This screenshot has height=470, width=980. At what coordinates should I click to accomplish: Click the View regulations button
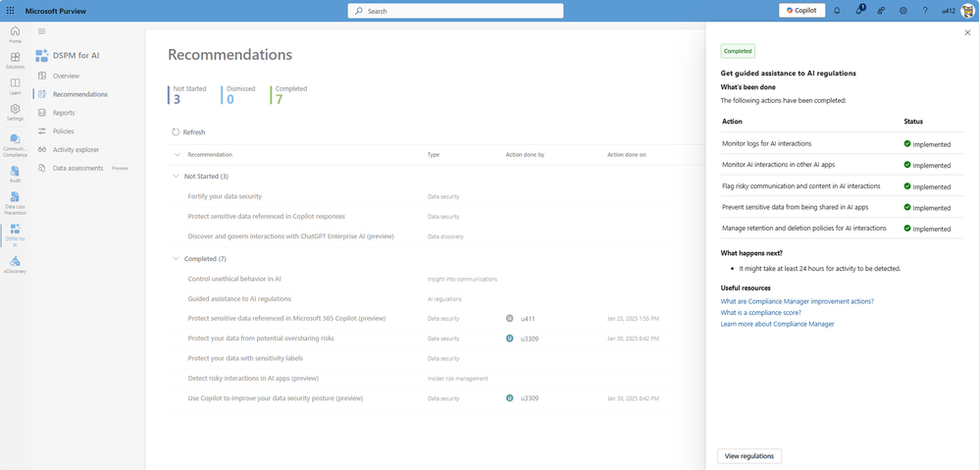click(748, 456)
